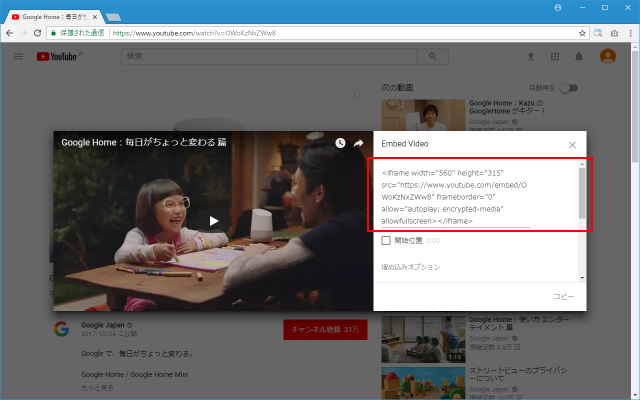Click the page vertical scrollbar thumb
The image size is (640, 400).
[x=636, y=107]
